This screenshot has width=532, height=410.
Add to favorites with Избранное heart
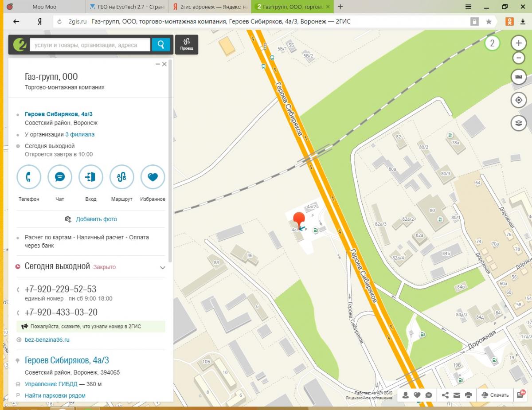(153, 177)
